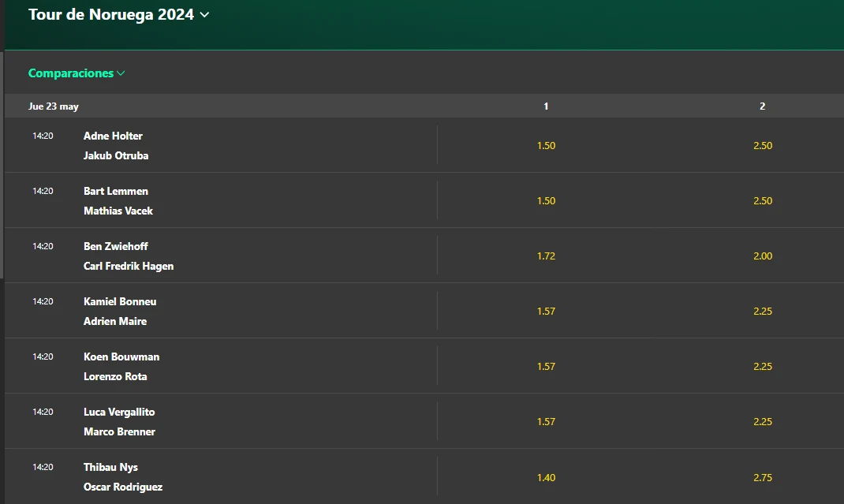Back Thibau Nys at 1.40
The image size is (844, 504).
546,477
